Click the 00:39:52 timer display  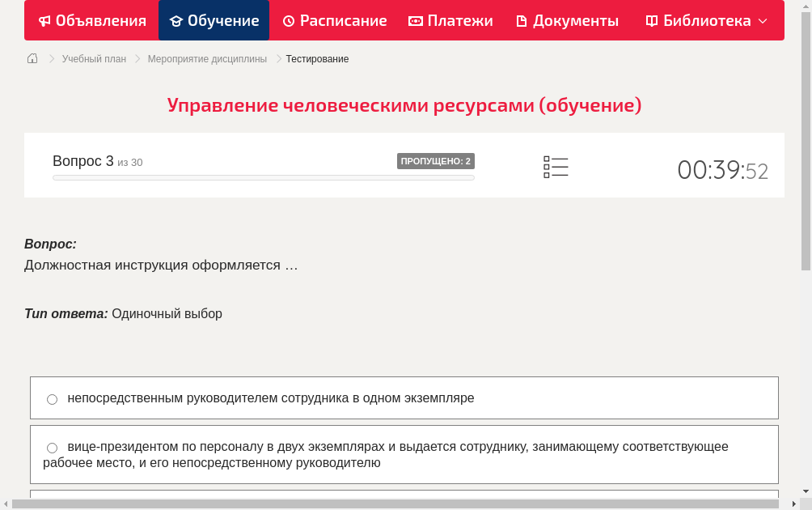[722, 170]
